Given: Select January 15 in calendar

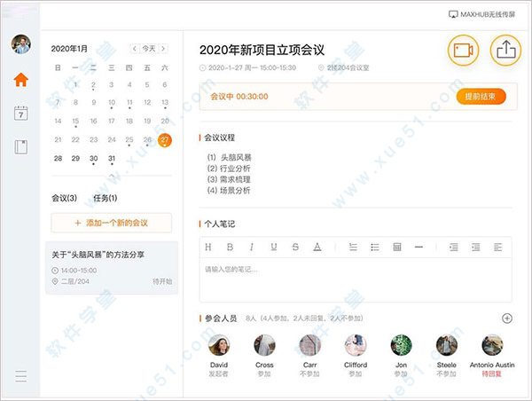Looking at the screenshot, I should point(75,122).
